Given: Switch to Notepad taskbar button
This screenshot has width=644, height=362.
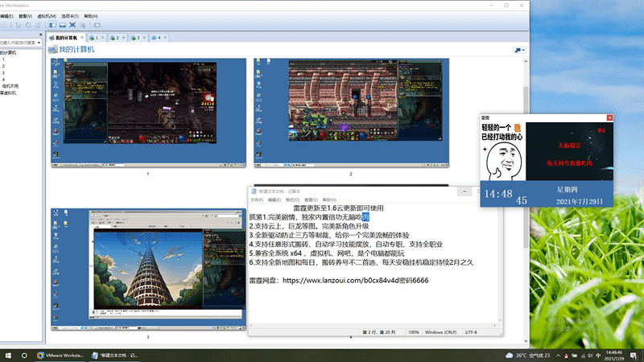Looking at the screenshot, I should [x=114, y=356].
